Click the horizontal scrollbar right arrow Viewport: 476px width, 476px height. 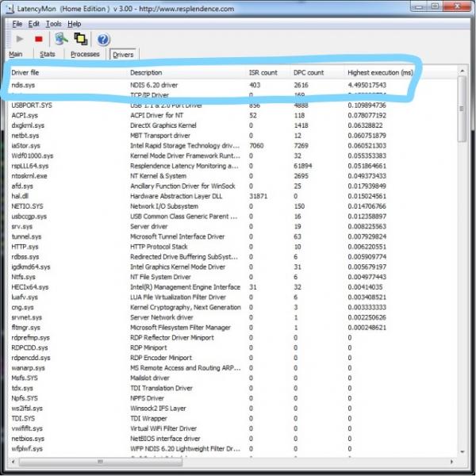click(x=451, y=462)
